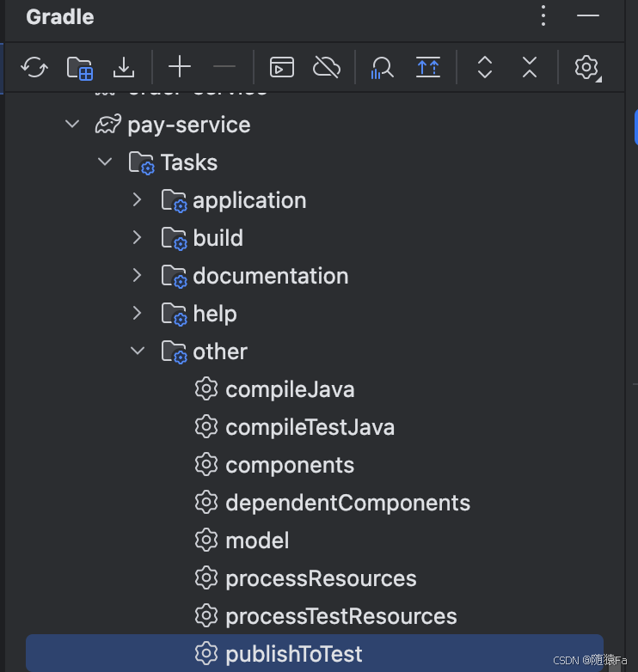Select the other group label
Viewport: 638px width, 672px height.
(x=220, y=351)
